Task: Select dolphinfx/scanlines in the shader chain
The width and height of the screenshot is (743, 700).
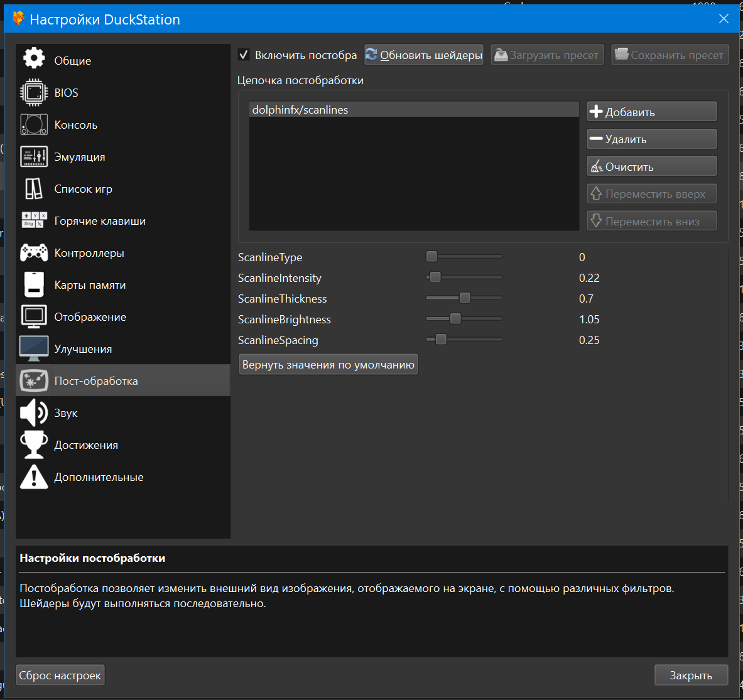Action: [x=414, y=109]
